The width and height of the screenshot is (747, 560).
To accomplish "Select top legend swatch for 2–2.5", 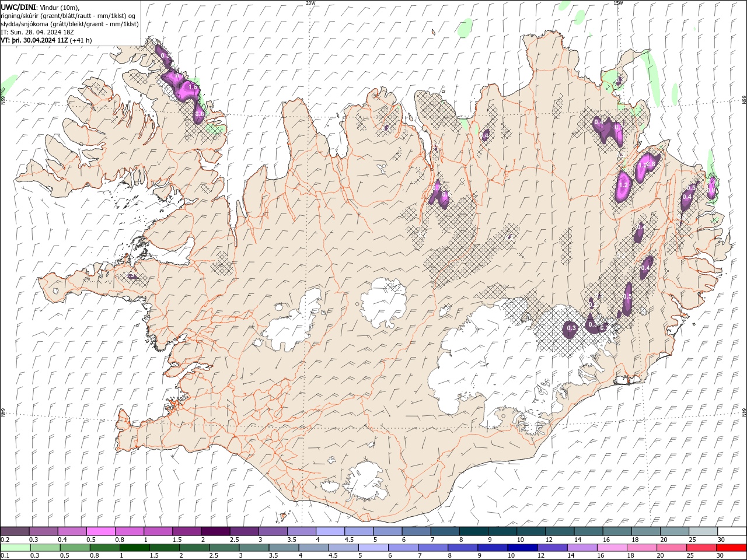I will pyautogui.click(x=215, y=531).
